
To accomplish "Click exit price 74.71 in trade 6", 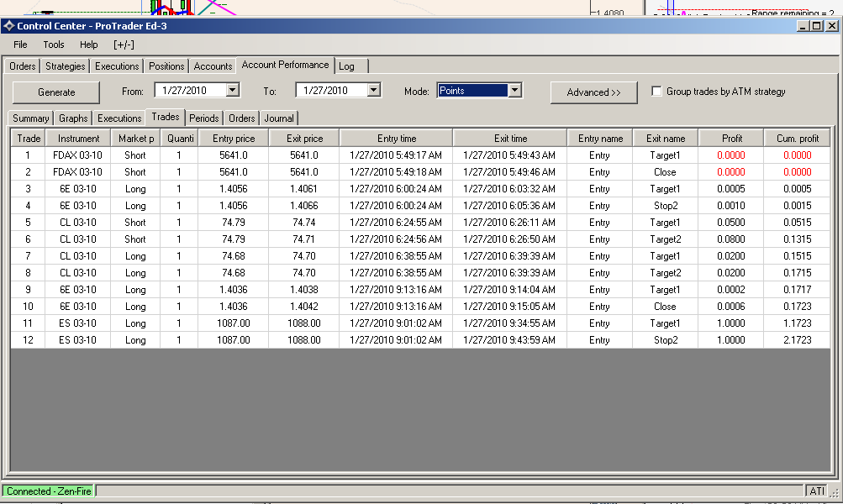I will point(304,239).
